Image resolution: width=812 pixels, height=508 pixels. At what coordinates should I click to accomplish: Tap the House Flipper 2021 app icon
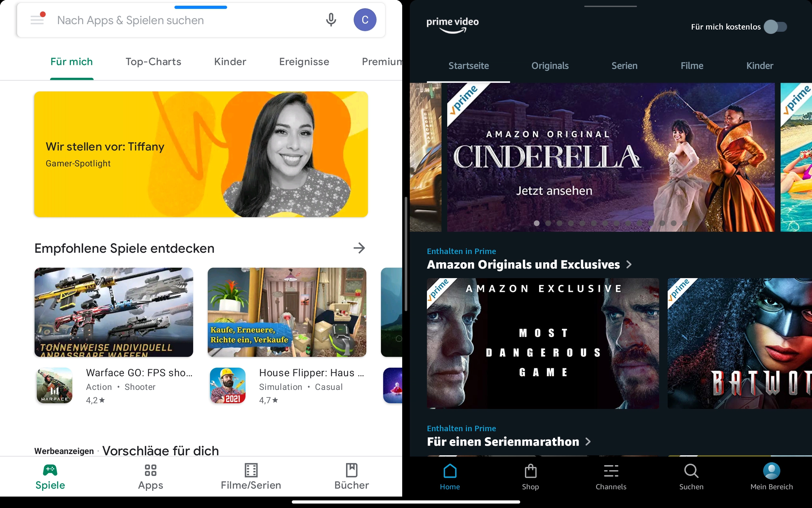click(227, 385)
